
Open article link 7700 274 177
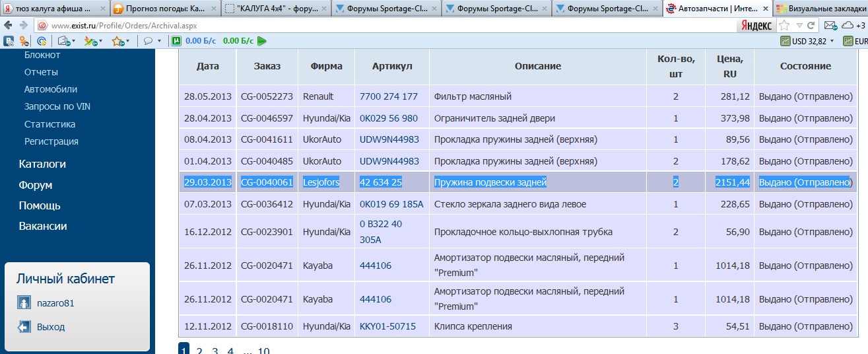point(388,96)
